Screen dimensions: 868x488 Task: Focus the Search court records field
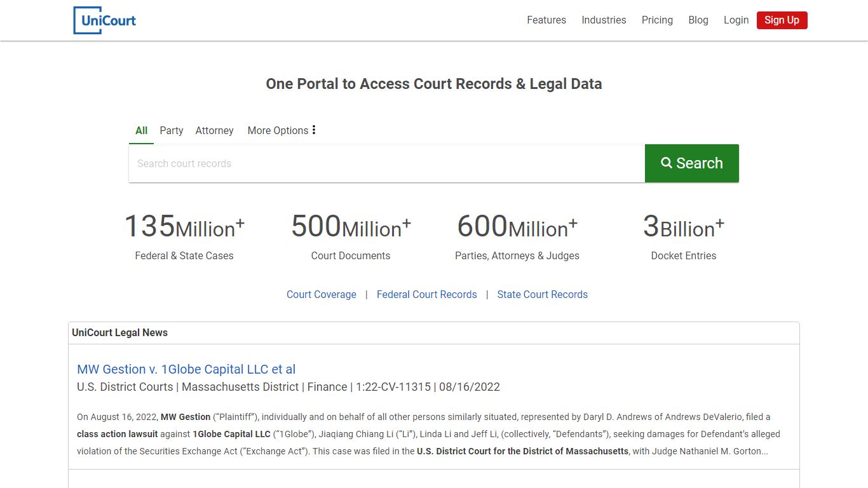[x=387, y=163]
